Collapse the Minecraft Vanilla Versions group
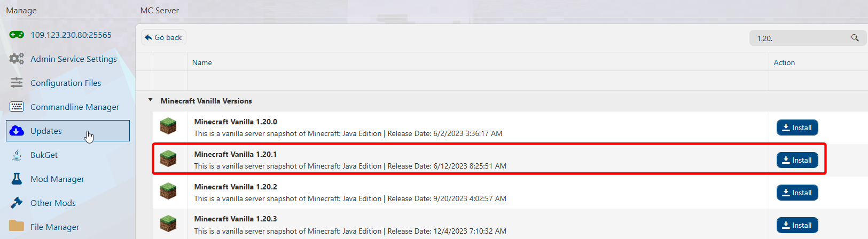Viewport: 868px width, 239px height. coord(150,100)
